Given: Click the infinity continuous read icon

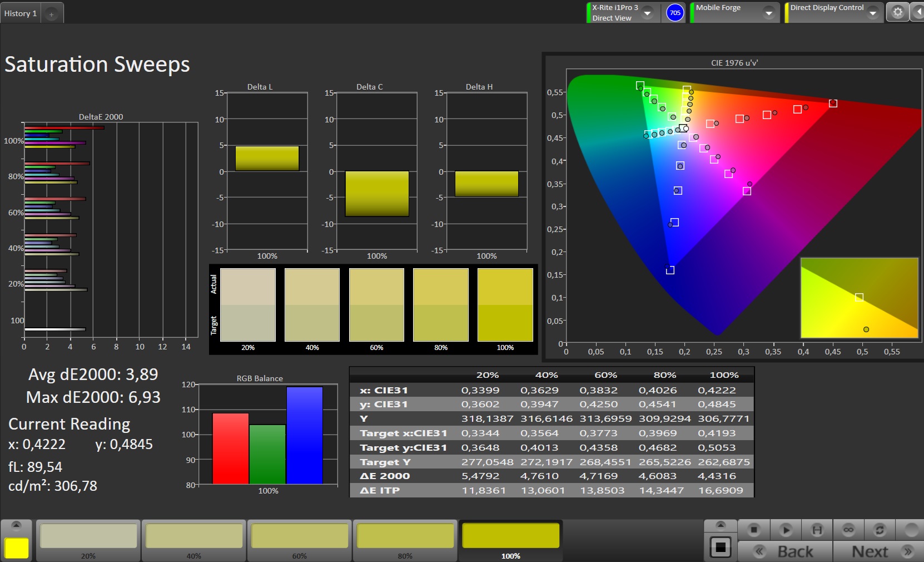Looking at the screenshot, I should point(848,530).
